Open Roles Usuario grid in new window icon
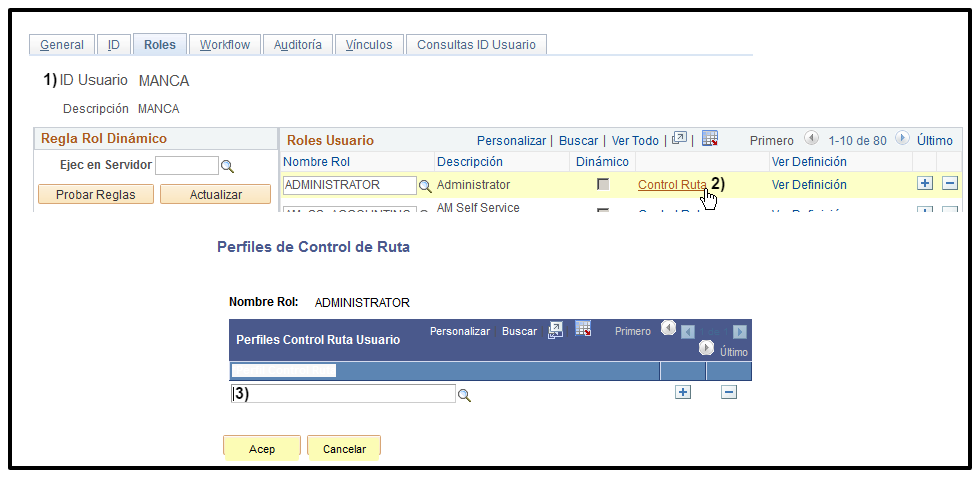 click(680, 139)
